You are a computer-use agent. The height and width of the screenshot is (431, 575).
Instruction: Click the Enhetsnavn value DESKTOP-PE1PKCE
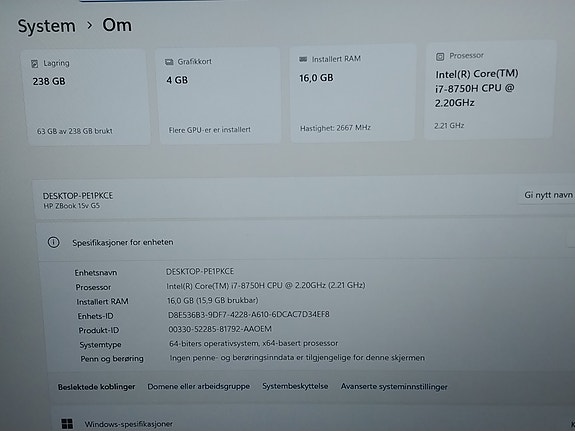click(200, 271)
